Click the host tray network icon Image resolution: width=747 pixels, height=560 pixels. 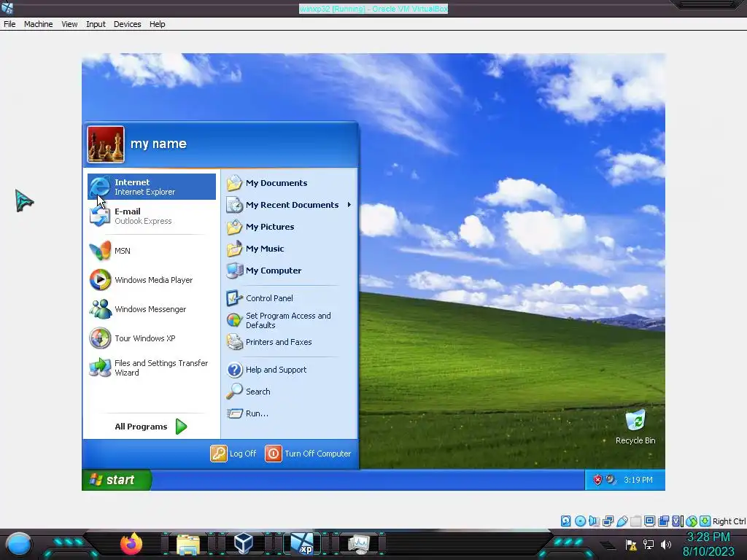tap(649, 544)
